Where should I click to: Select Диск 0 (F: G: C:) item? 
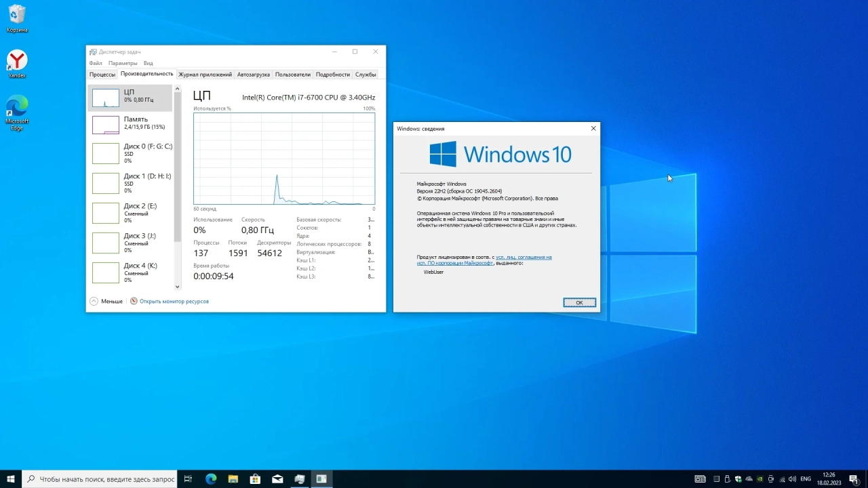point(130,153)
